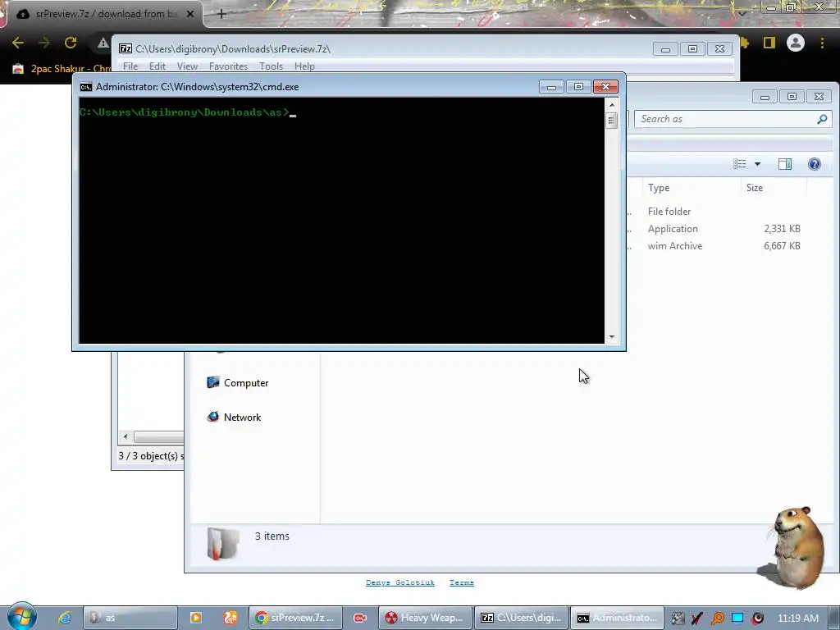Open Chrome three-dot menu
The image size is (840, 630).
(x=822, y=43)
